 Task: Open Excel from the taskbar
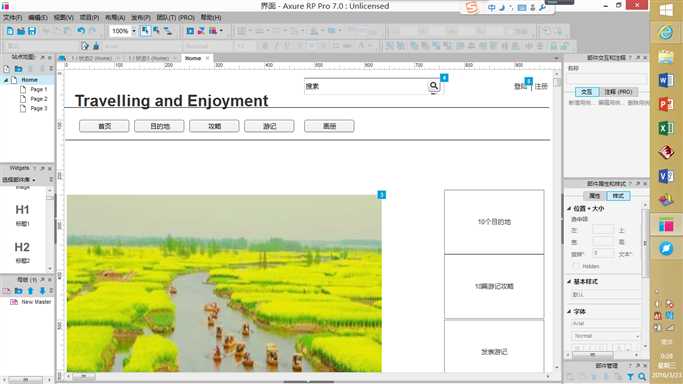tap(666, 128)
